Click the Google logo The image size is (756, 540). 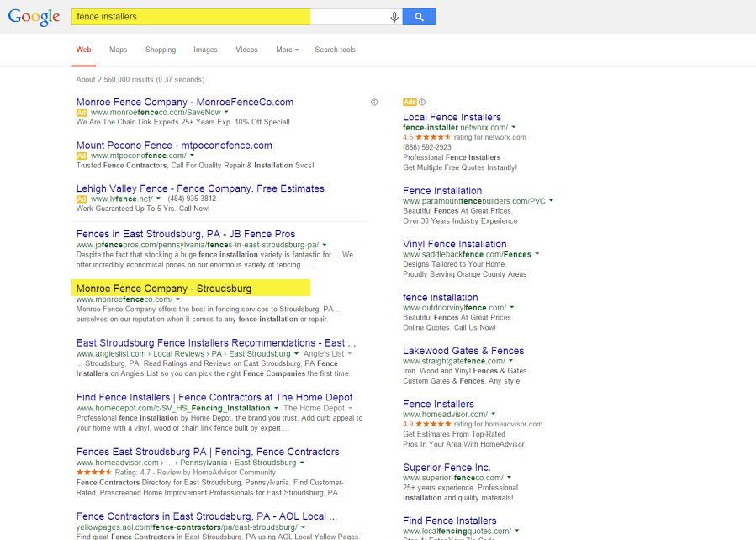tap(34, 17)
